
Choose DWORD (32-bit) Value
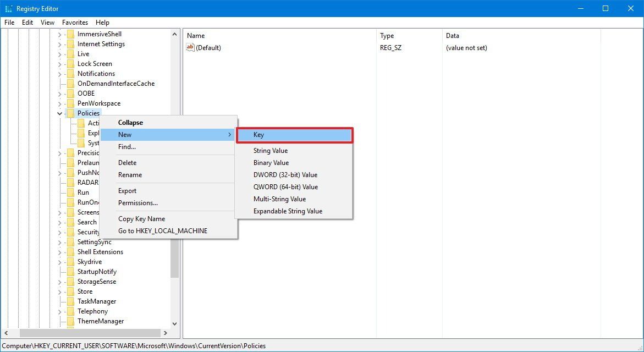point(285,174)
